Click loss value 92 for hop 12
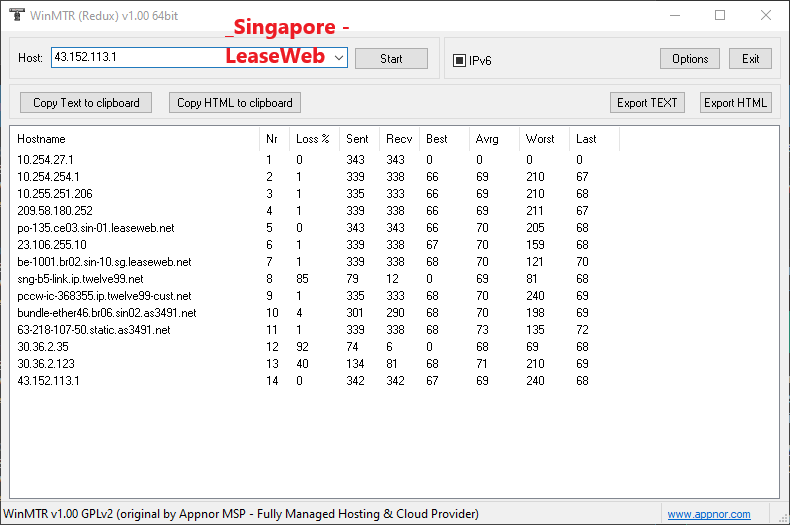Screen dimensions: 790x525 302,347
